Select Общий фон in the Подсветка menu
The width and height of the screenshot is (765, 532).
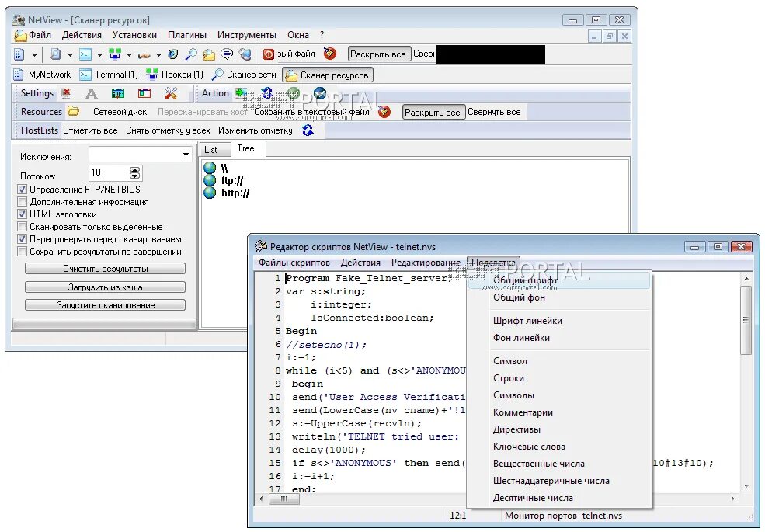(519, 297)
